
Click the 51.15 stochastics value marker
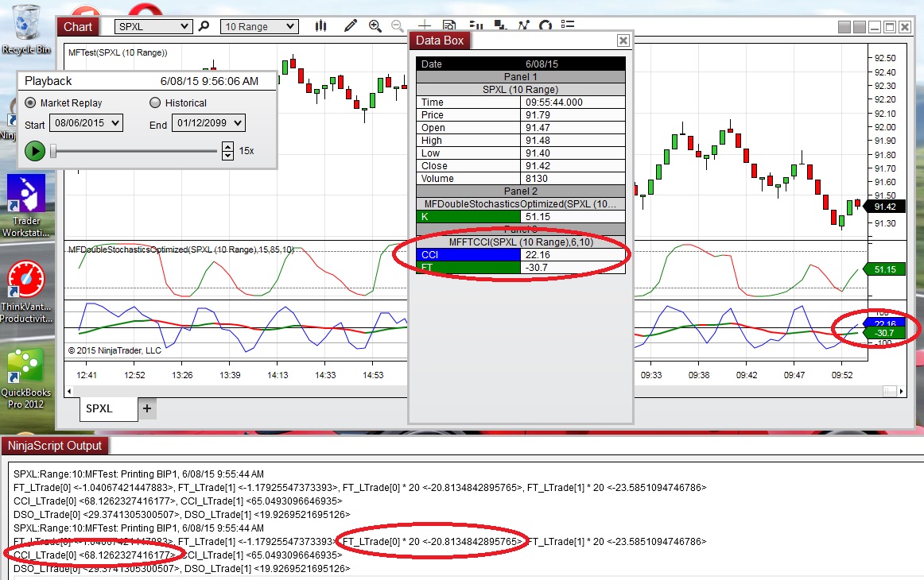pyautogui.click(x=883, y=269)
